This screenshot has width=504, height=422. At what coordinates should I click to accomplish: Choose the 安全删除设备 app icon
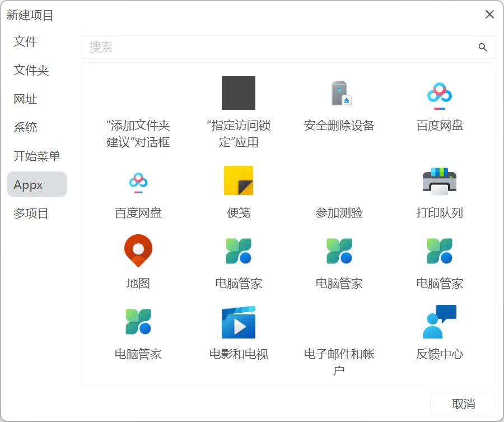tap(342, 93)
